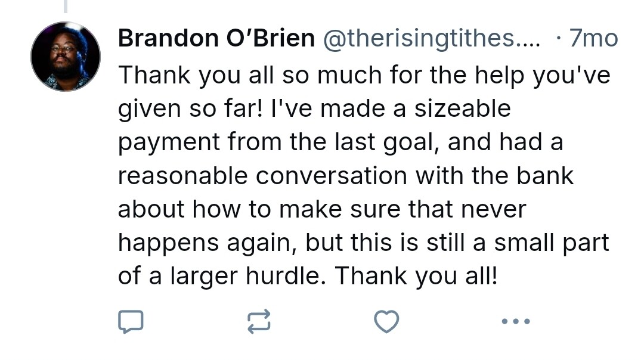Image resolution: width=644 pixels, height=360 pixels.
Task: Click the dot separator before 7mo
Action: pyautogui.click(x=558, y=38)
